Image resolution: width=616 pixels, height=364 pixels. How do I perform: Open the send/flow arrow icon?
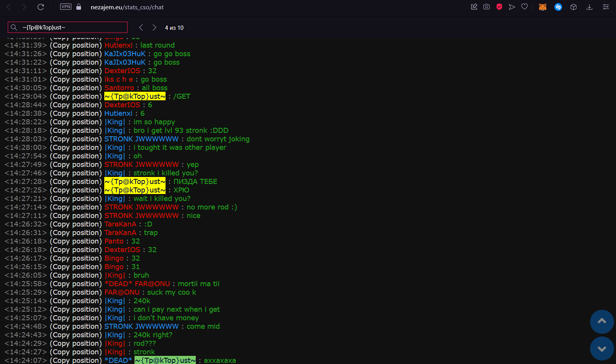512,7
